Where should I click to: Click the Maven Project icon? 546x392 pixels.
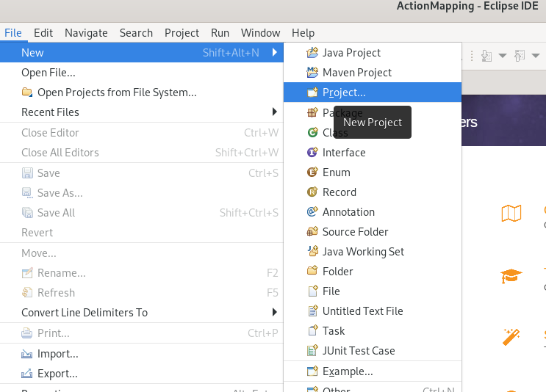pos(312,73)
